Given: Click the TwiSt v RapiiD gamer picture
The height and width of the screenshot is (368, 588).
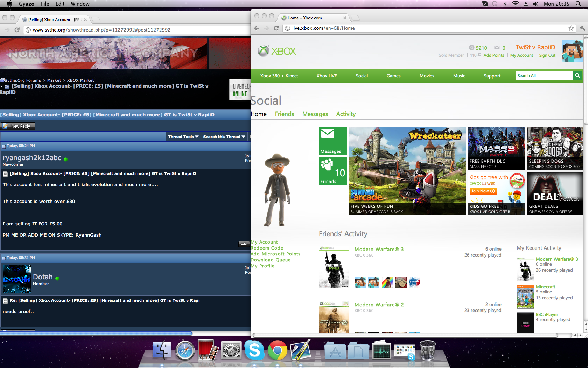Looking at the screenshot, I should pyautogui.click(x=573, y=51).
